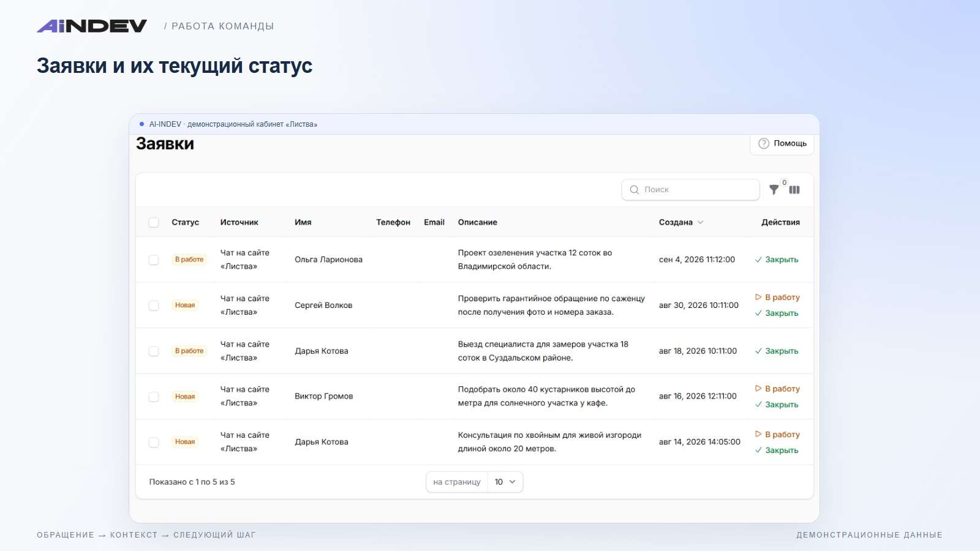
Task: Click the Помощь question mark icon
Action: pos(764,143)
